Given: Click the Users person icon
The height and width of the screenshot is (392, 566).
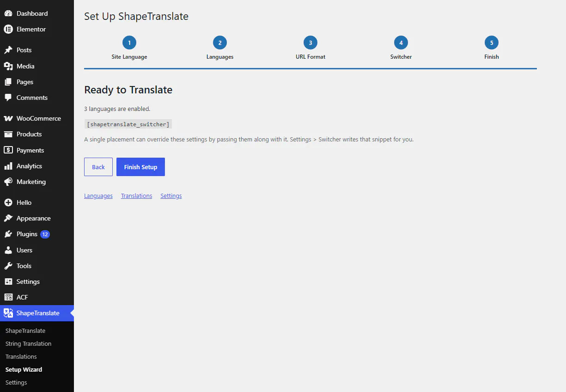Looking at the screenshot, I should tap(8, 250).
